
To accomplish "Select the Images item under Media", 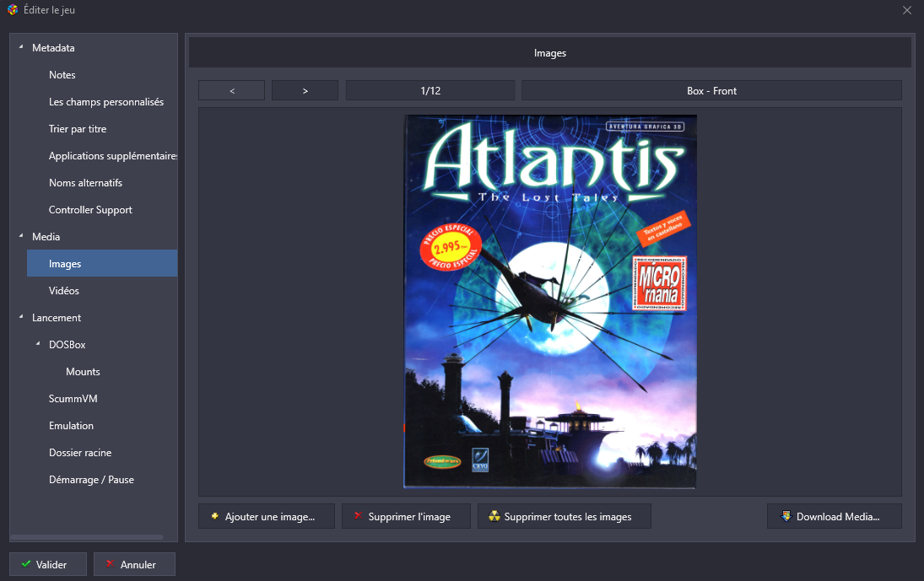I will click(x=102, y=263).
